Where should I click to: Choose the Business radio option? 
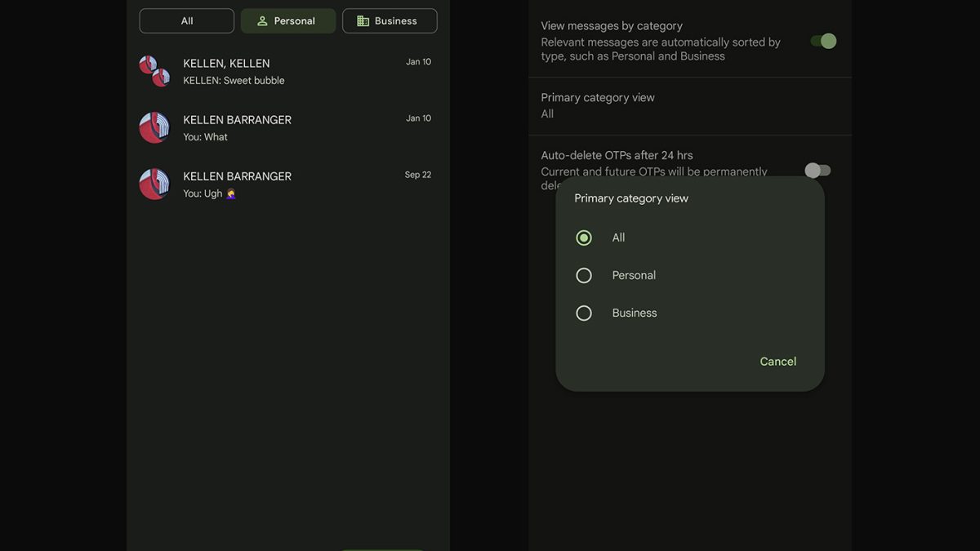(x=584, y=313)
